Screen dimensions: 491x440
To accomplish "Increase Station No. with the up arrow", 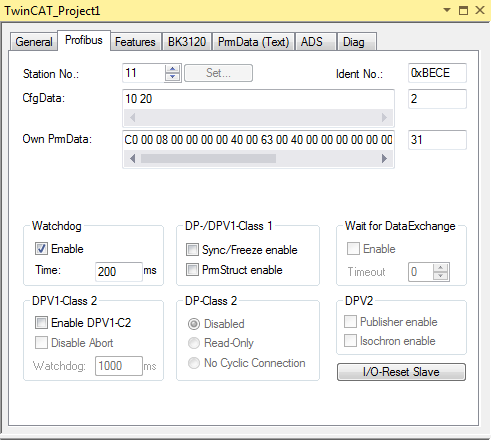I will click(x=172, y=69).
